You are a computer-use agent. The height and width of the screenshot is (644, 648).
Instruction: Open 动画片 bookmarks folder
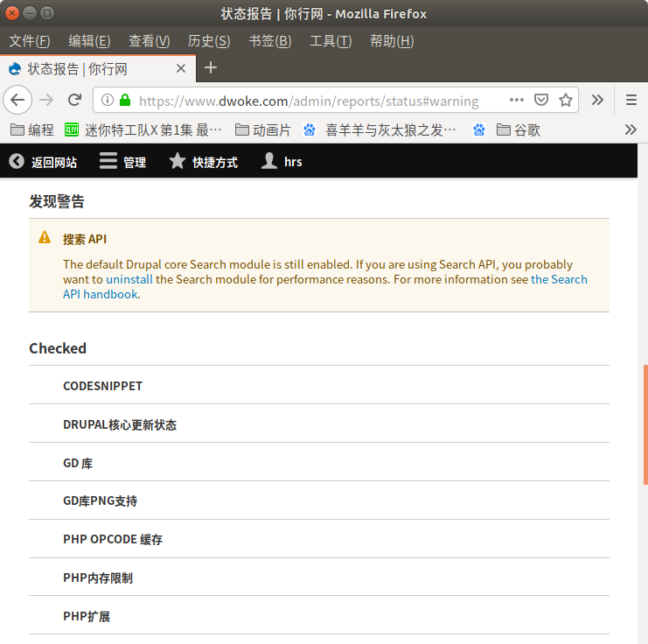pyautogui.click(x=263, y=129)
